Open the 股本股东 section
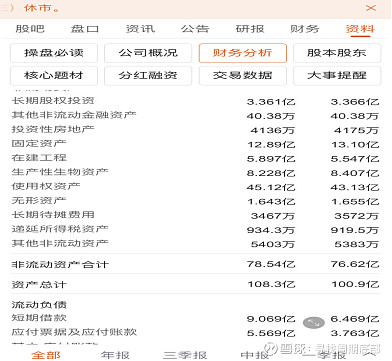Image resolution: width=392 pixels, height=361 pixels. click(x=337, y=53)
